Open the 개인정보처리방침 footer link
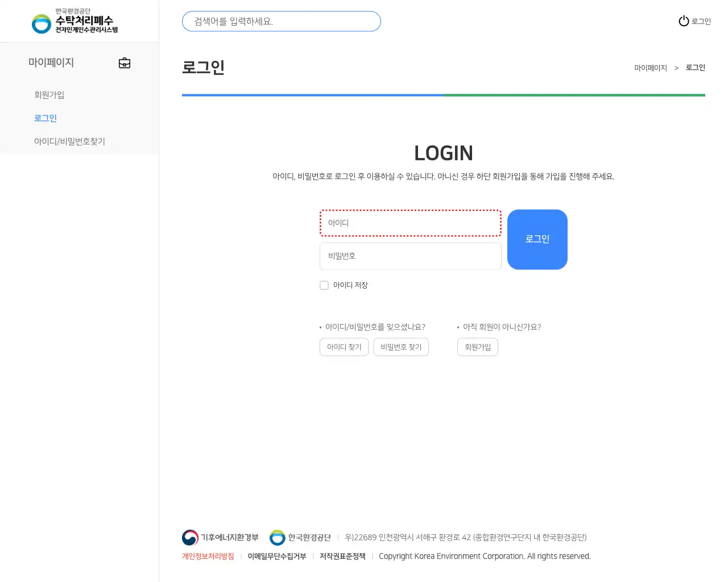The width and height of the screenshot is (728, 582). tap(208, 556)
